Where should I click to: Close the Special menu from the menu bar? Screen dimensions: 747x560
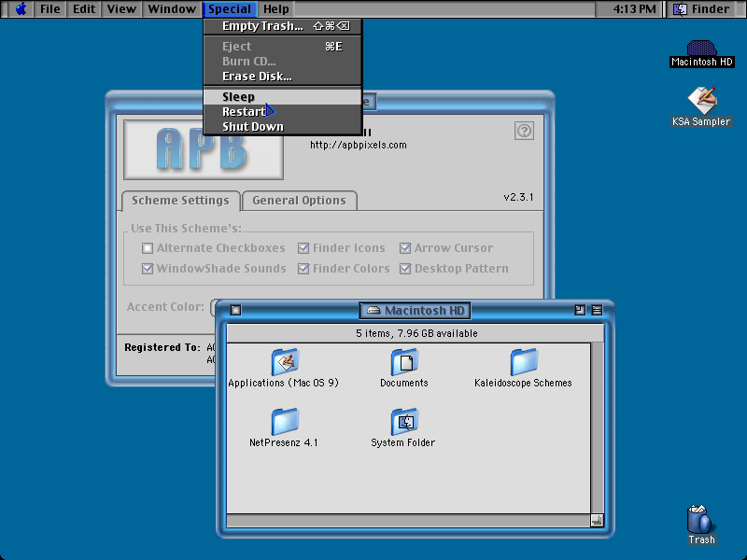230,9
